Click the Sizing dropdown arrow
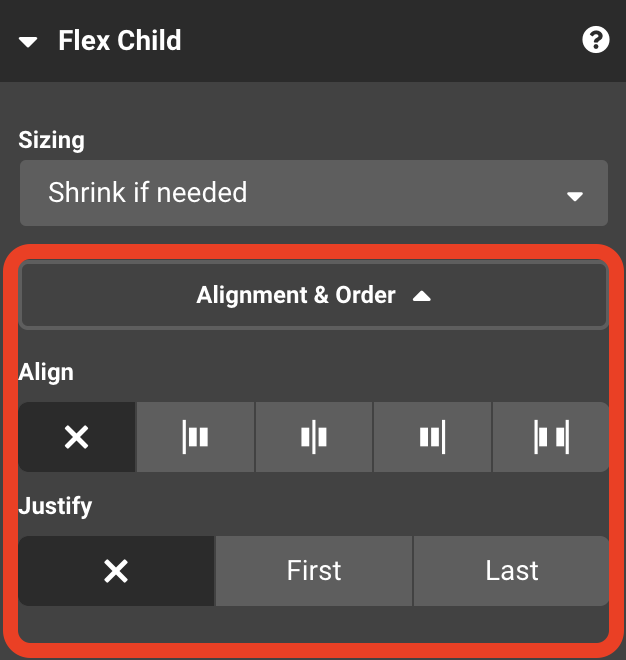This screenshot has height=660, width=626. [x=575, y=195]
